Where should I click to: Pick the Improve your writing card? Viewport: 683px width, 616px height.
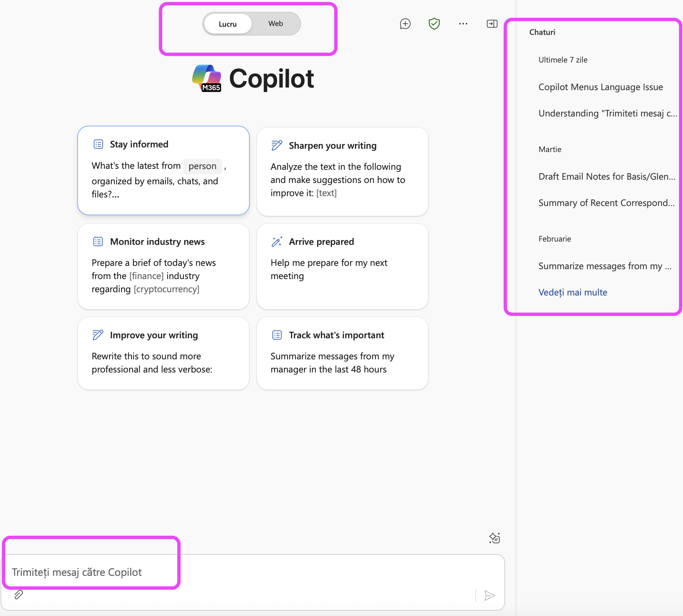click(x=164, y=353)
